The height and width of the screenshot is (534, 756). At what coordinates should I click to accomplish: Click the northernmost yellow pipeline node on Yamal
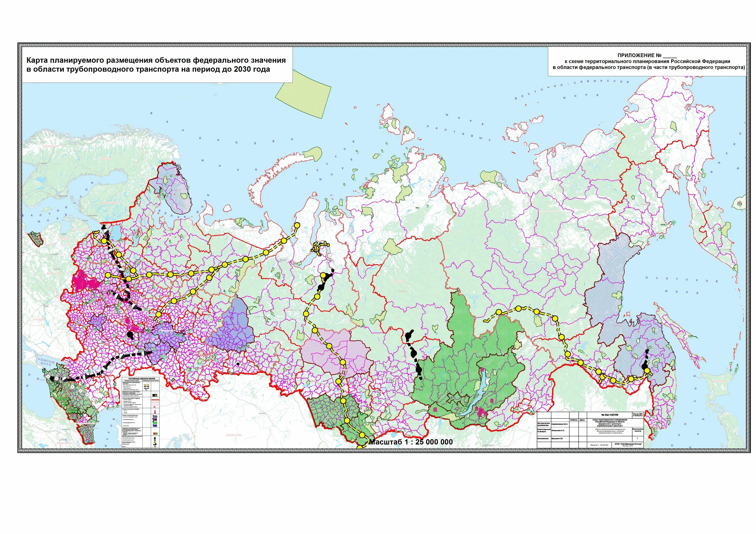tap(297, 225)
